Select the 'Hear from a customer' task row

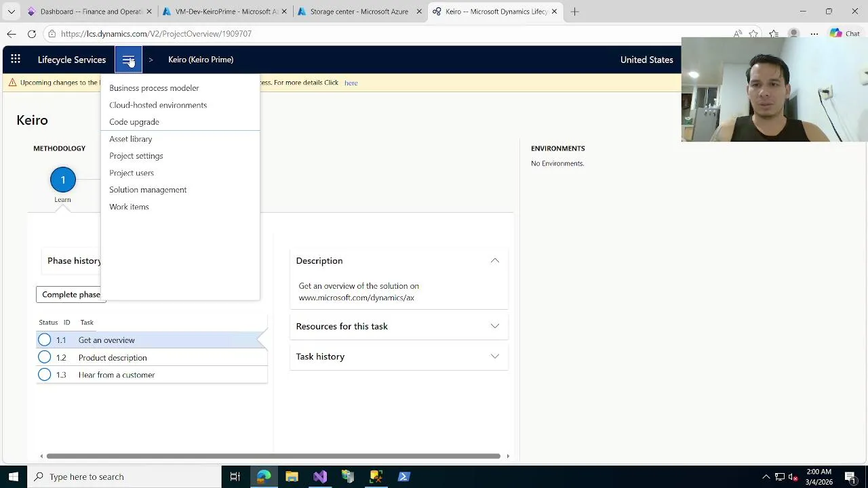pyautogui.click(x=152, y=374)
